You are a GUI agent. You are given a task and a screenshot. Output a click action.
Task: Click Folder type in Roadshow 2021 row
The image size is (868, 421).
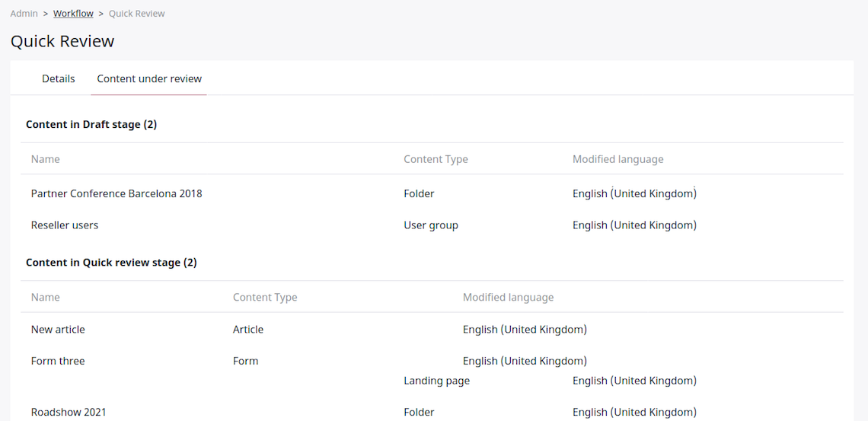coord(419,412)
